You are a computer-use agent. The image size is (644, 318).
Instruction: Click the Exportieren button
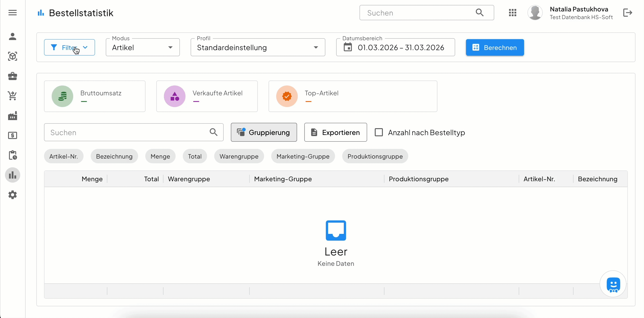tap(335, 132)
